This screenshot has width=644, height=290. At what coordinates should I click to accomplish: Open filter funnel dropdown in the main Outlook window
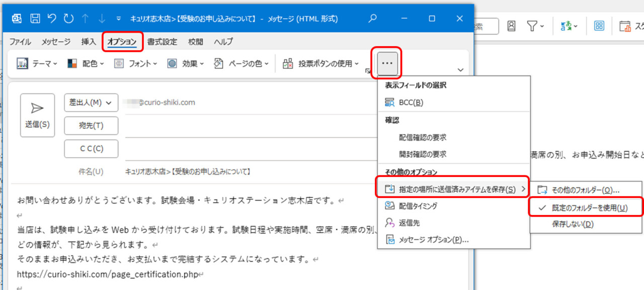535,26
